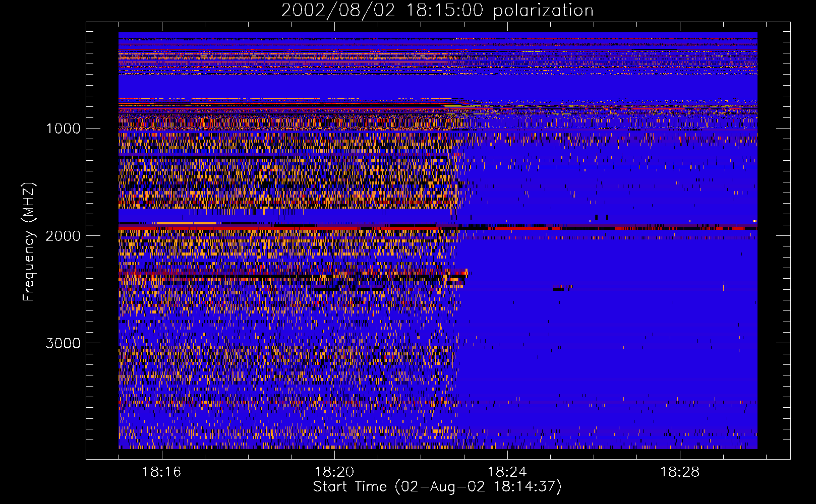Select the 3000 frequency axis label

point(63,343)
